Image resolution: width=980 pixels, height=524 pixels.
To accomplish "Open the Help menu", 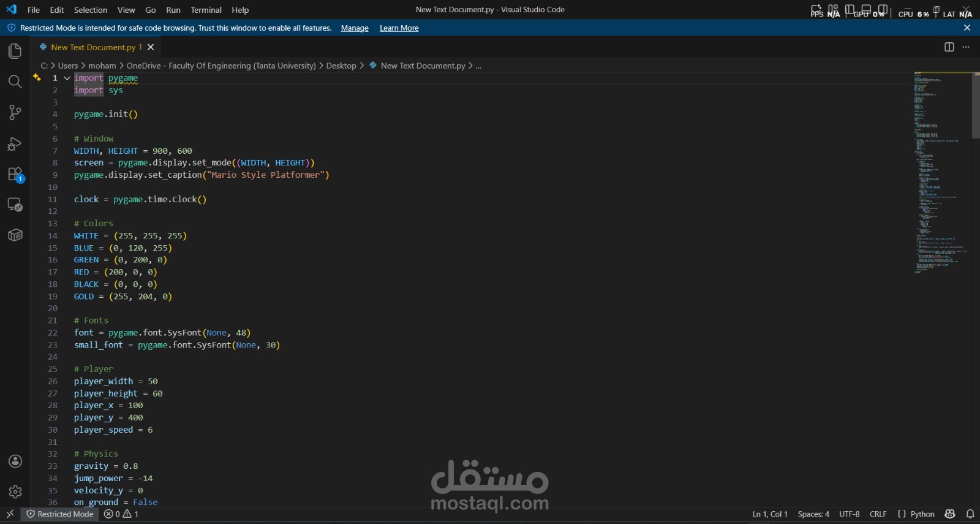I will (240, 10).
